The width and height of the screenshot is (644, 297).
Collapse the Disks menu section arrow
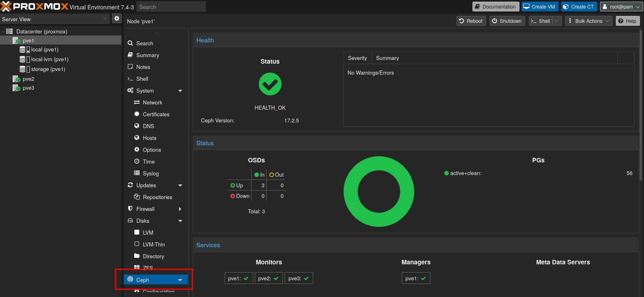tap(180, 221)
